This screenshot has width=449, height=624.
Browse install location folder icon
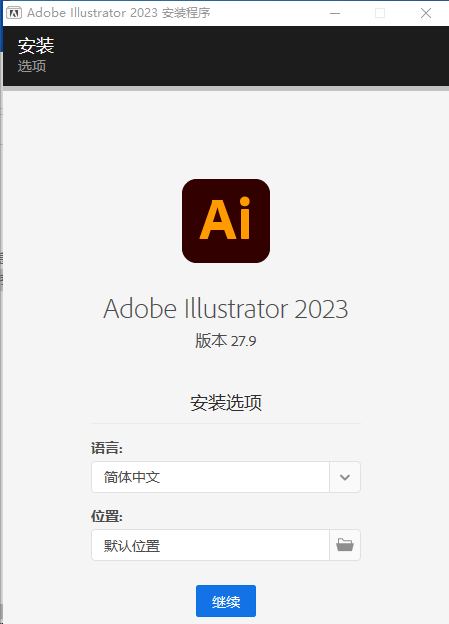(x=345, y=545)
